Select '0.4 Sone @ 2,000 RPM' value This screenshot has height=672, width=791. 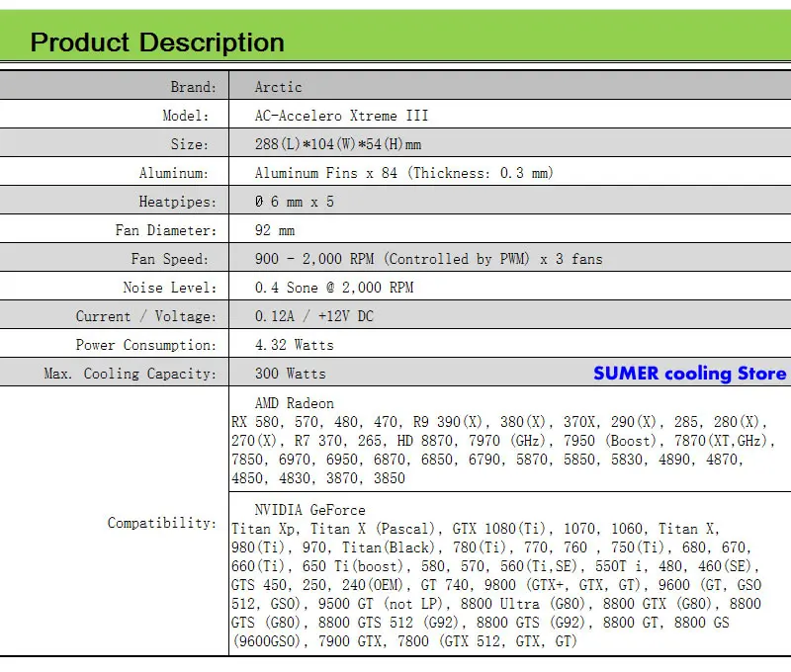coord(334,288)
